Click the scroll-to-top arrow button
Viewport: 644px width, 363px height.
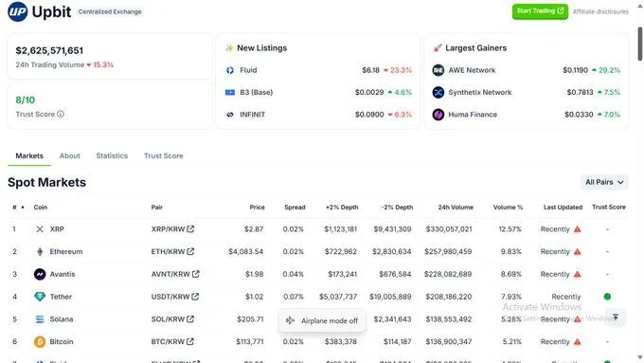616,317
